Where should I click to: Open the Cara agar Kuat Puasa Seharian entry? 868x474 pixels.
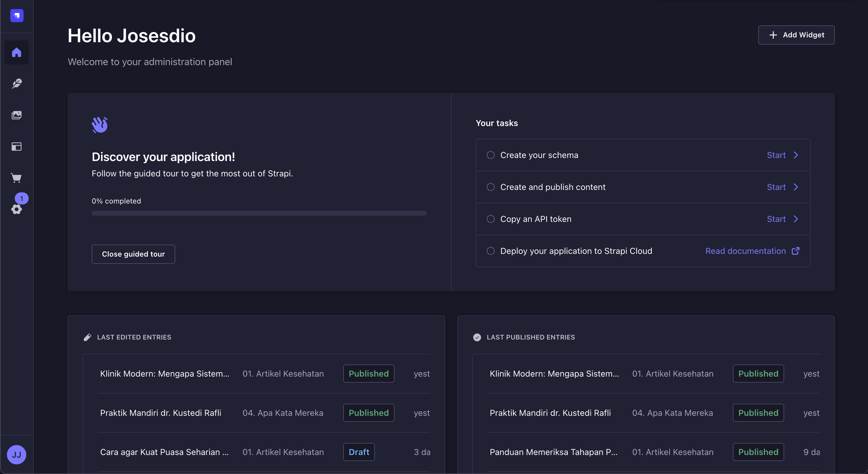point(164,452)
